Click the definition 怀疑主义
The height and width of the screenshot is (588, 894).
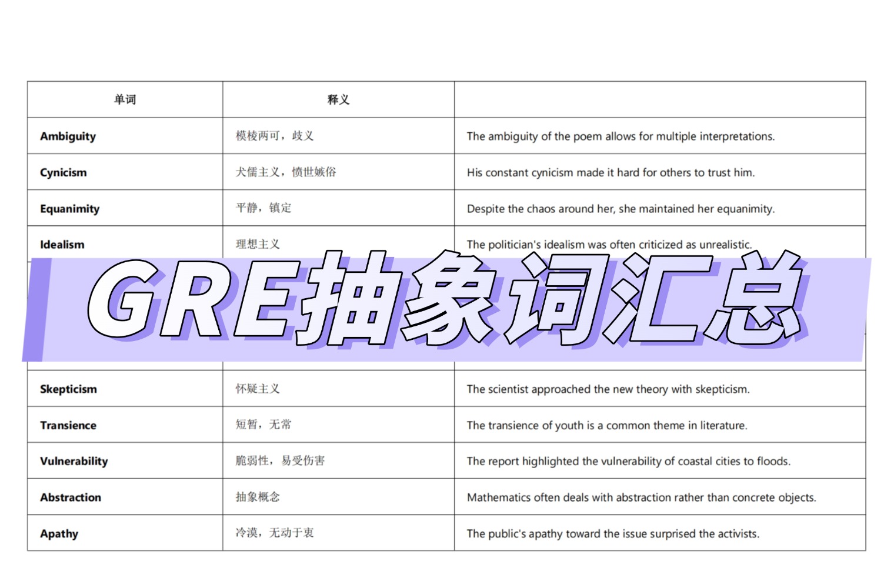(x=258, y=389)
